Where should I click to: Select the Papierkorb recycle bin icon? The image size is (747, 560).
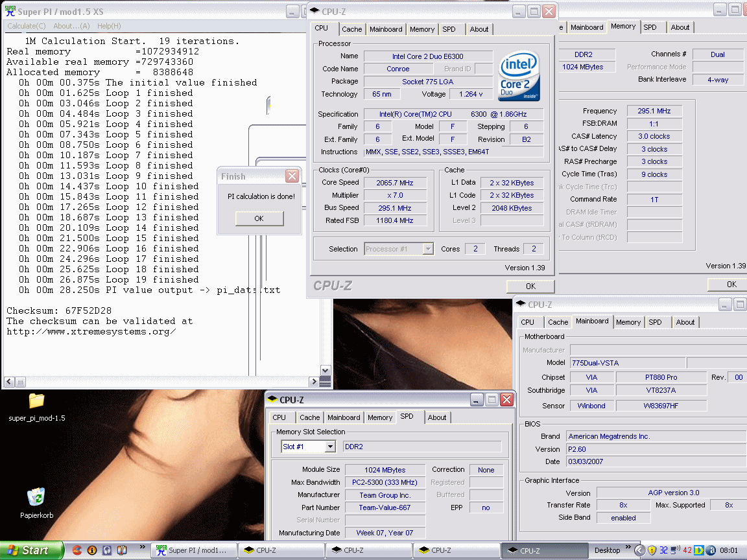click(x=37, y=503)
